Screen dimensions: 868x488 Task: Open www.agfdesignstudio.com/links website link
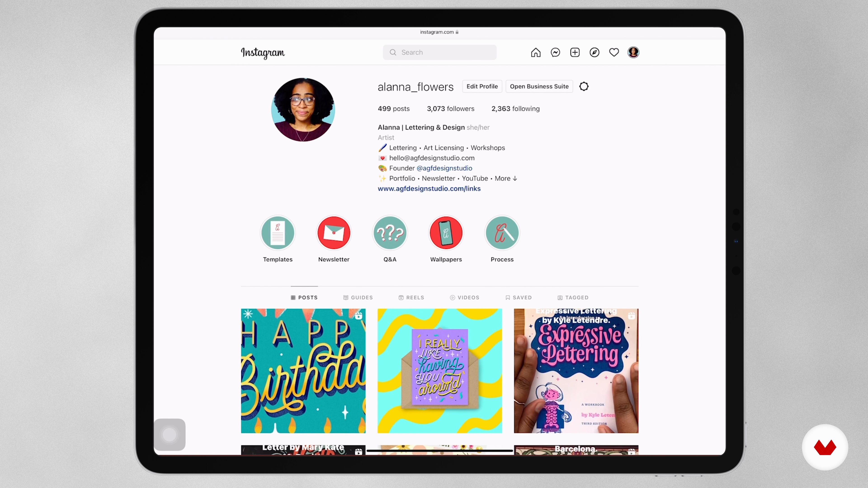point(429,189)
